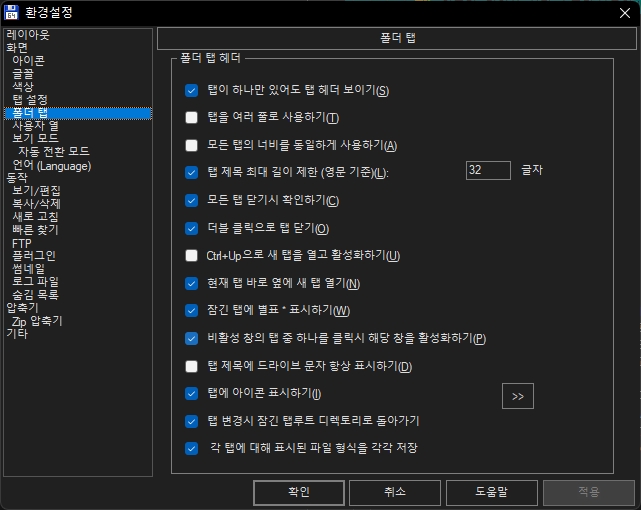Enable 탭 제목에 드라이브 문자 항상 표시하기
The height and width of the screenshot is (510, 641).
(x=191, y=366)
